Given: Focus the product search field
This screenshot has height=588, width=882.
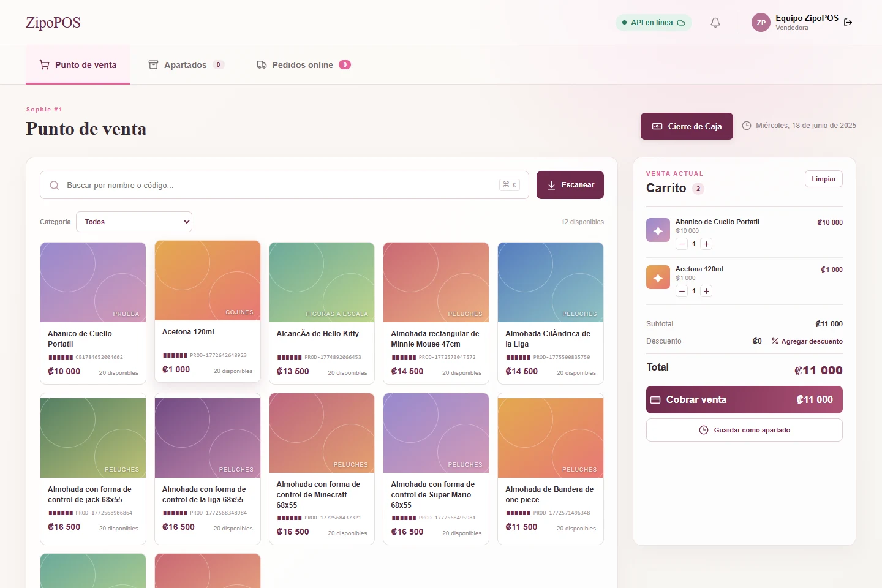Looking at the screenshot, I should click(284, 185).
